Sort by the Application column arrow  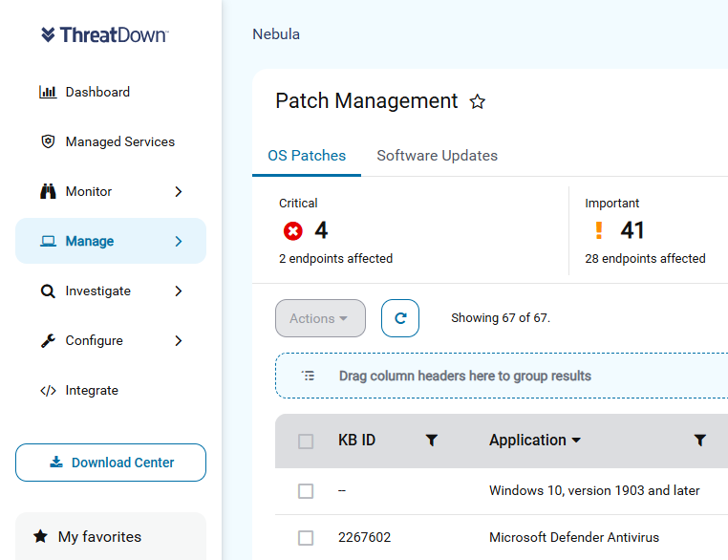click(576, 441)
